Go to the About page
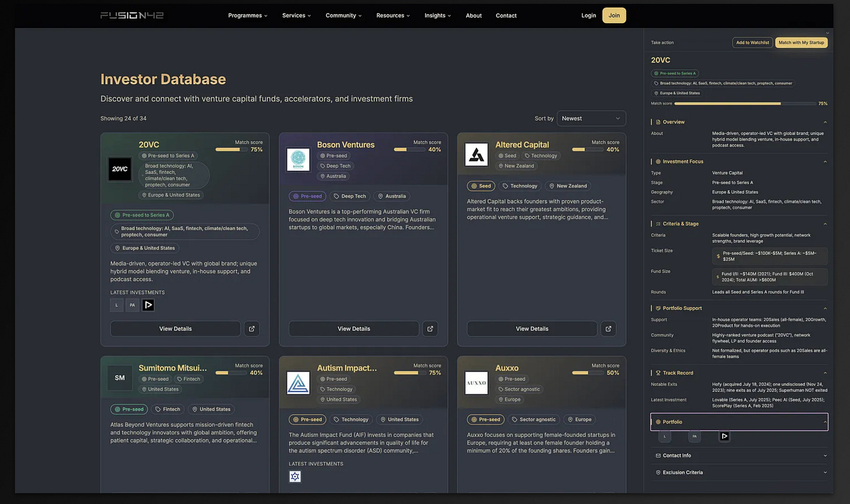This screenshot has width=850, height=504. coord(473,16)
